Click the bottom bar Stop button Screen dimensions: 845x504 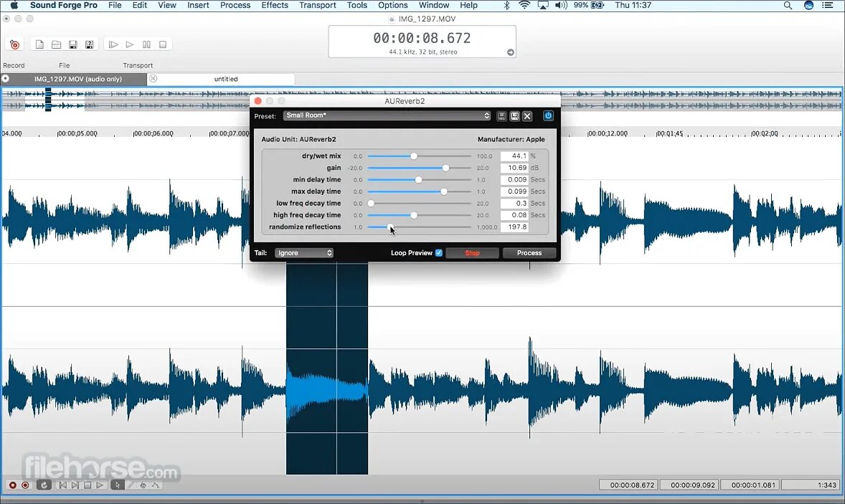point(88,485)
